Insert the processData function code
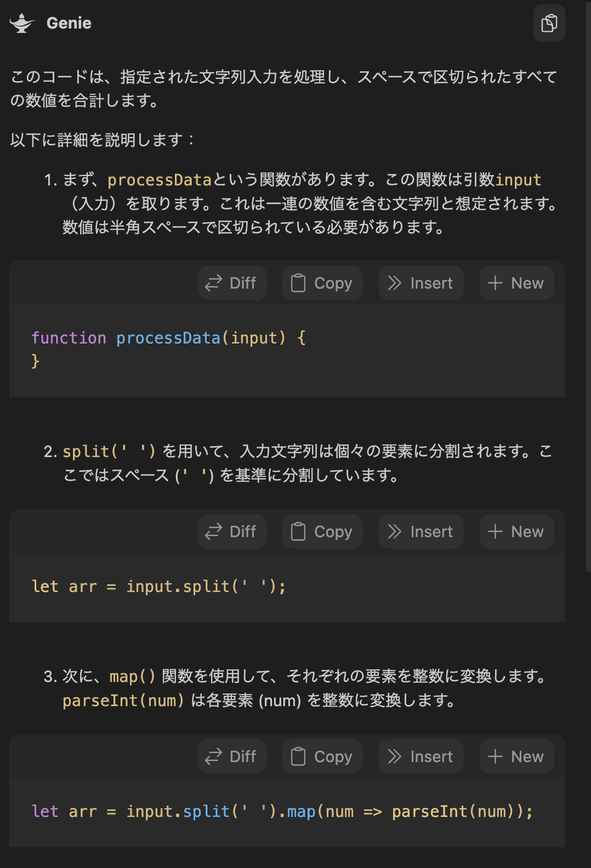The image size is (591, 868). point(421,283)
